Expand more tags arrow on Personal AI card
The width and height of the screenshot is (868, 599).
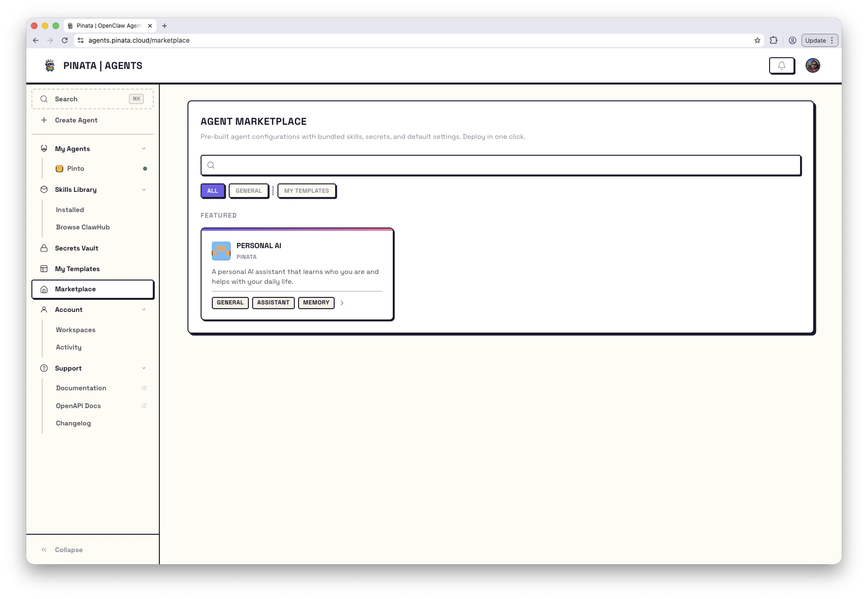(342, 303)
